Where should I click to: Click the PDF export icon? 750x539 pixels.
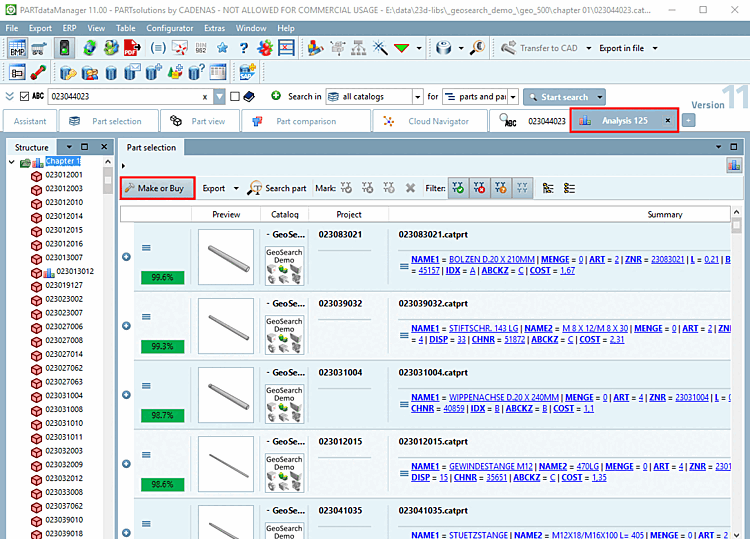point(132,48)
